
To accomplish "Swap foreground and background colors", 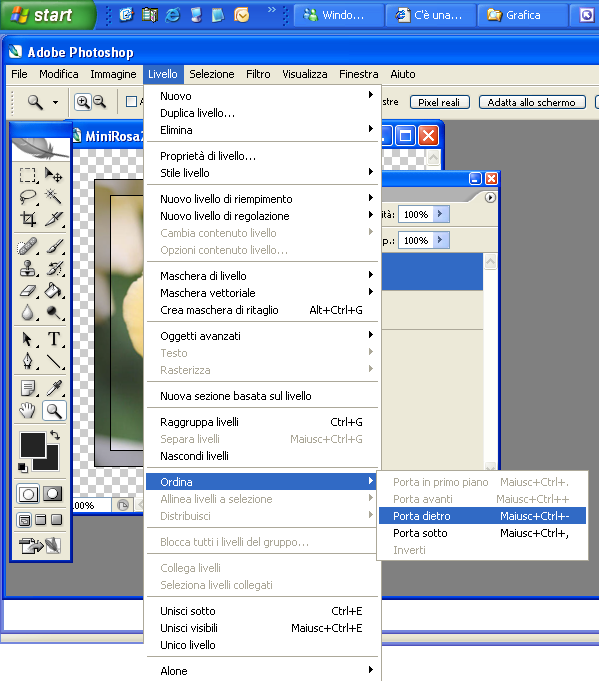I will point(55,434).
